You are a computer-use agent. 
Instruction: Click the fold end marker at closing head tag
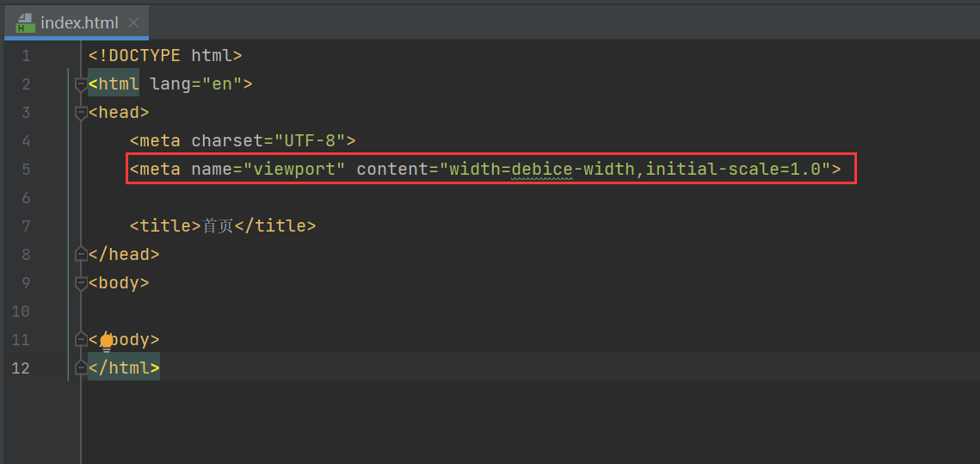click(81, 254)
